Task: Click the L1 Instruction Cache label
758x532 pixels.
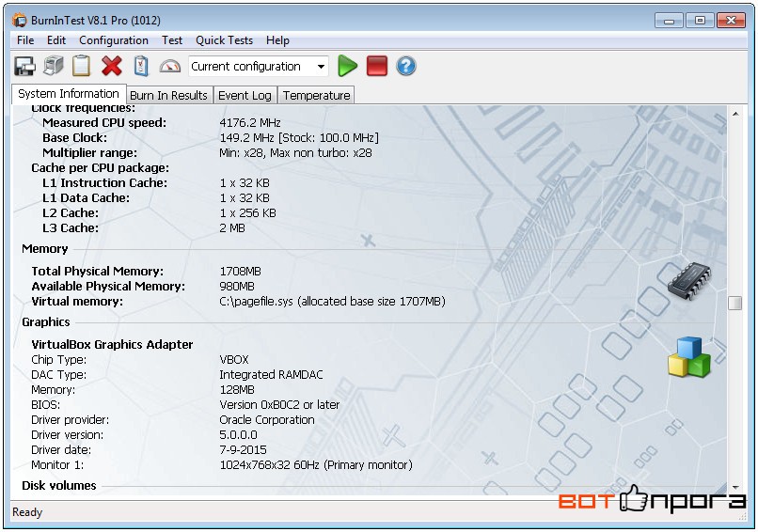Action: coord(105,182)
